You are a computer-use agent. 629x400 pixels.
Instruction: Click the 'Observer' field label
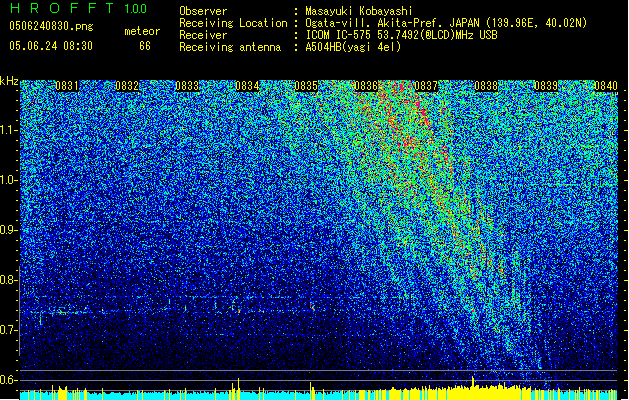pos(203,11)
